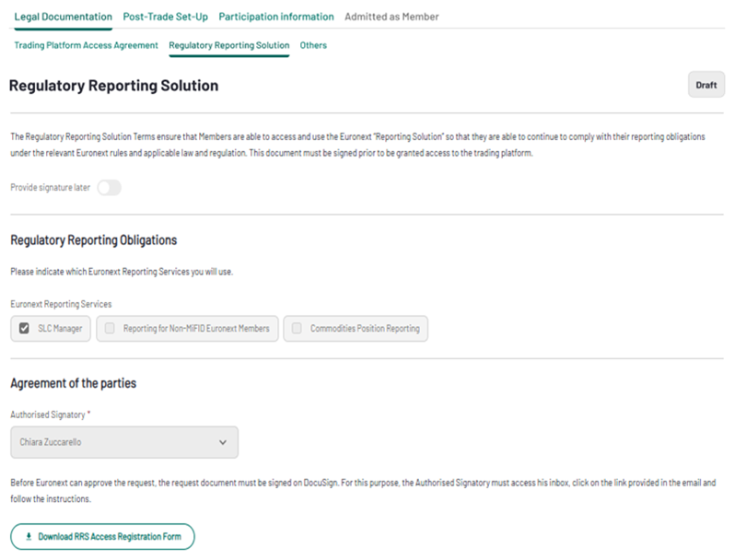
Task: Select the Regulatory Reporting Solution sub-tab
Action: [x=228, y=45]
